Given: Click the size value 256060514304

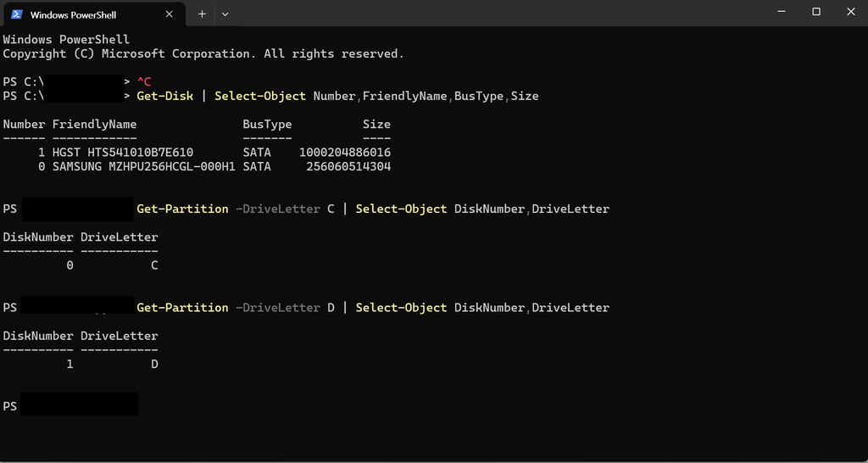Looking at the screenshot, I should (x=348, y=167).
